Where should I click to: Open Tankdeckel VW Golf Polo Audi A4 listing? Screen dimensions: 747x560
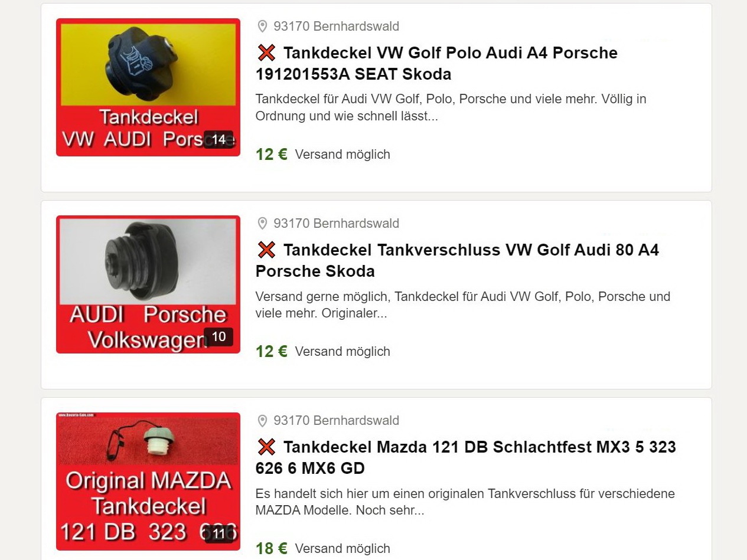tap(436, 63)
